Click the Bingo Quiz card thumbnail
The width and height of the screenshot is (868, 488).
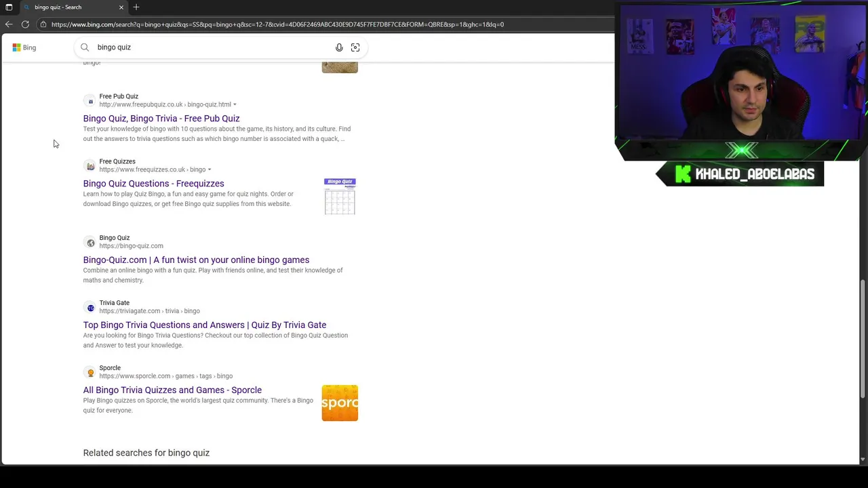(x=340, y=197)
